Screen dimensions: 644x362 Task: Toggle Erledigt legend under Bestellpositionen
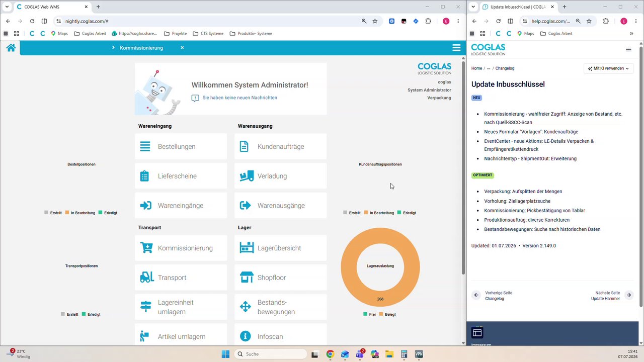tap(108, 213)
